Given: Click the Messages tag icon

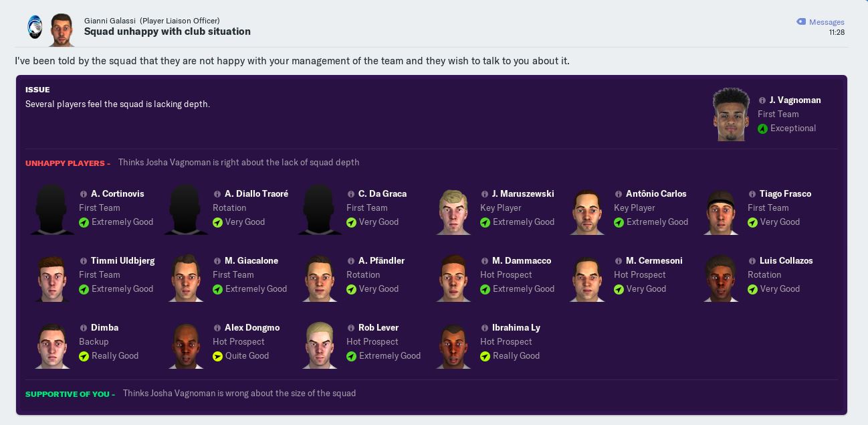Looking at the screenshot, I should (x=801, y=22).
